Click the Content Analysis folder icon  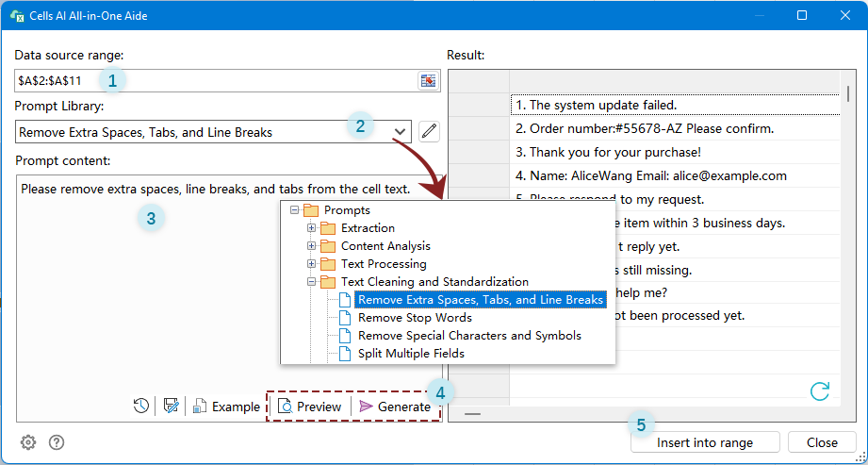point(328,245)
